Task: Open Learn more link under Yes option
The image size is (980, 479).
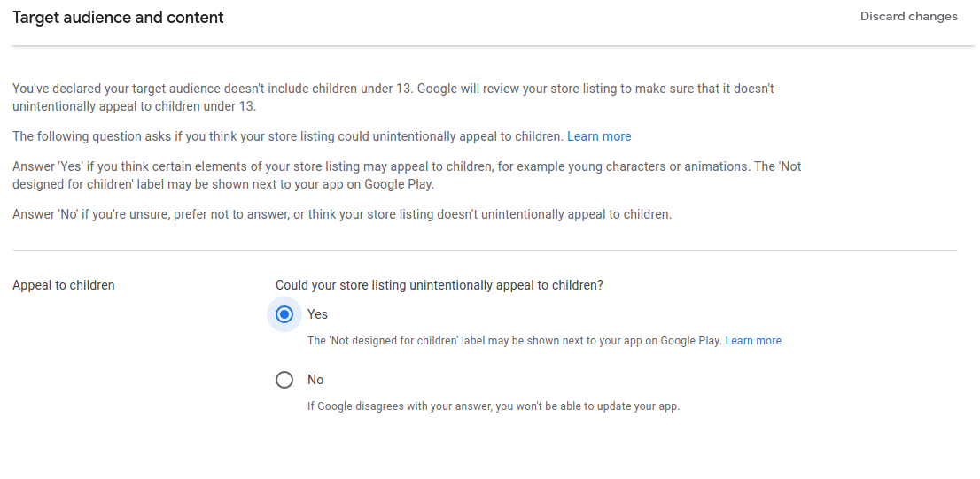Action: [x=753, y=341]
